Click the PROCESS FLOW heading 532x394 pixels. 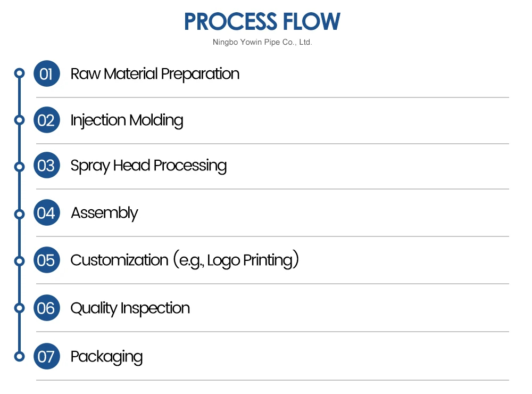262,21
